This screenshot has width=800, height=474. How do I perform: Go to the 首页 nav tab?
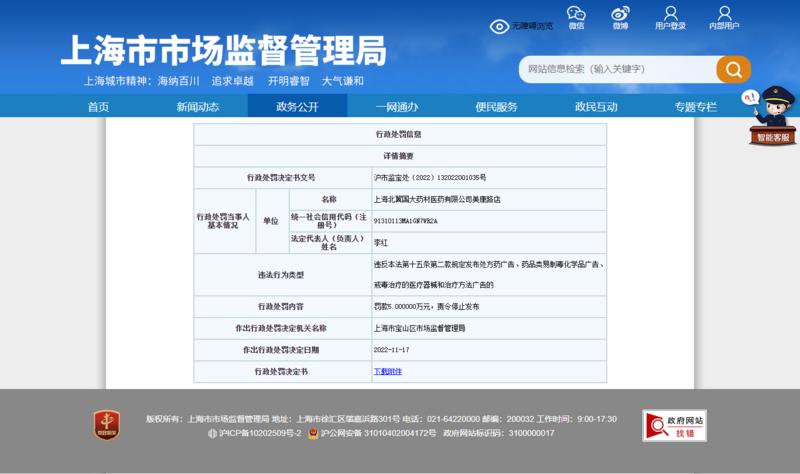98,107
